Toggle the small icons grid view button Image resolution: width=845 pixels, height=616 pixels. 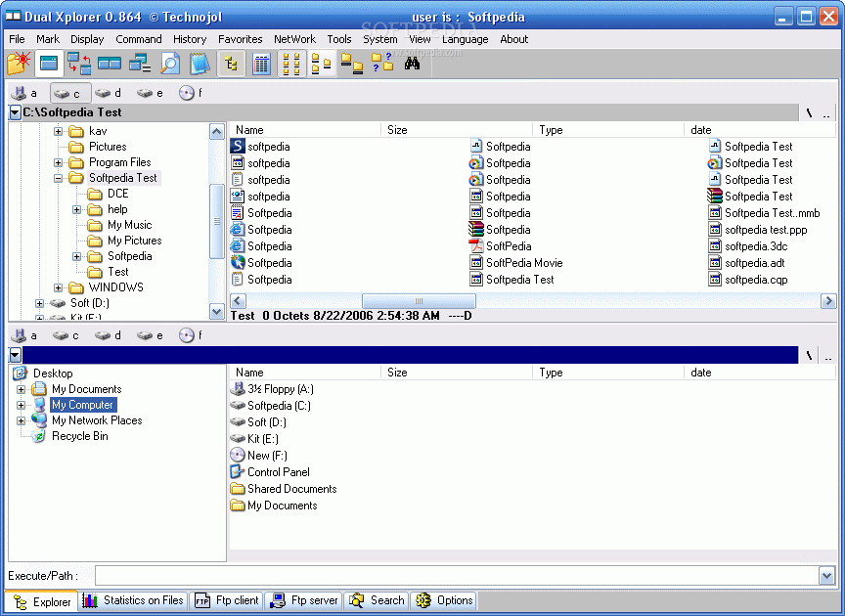pos(291,65)
